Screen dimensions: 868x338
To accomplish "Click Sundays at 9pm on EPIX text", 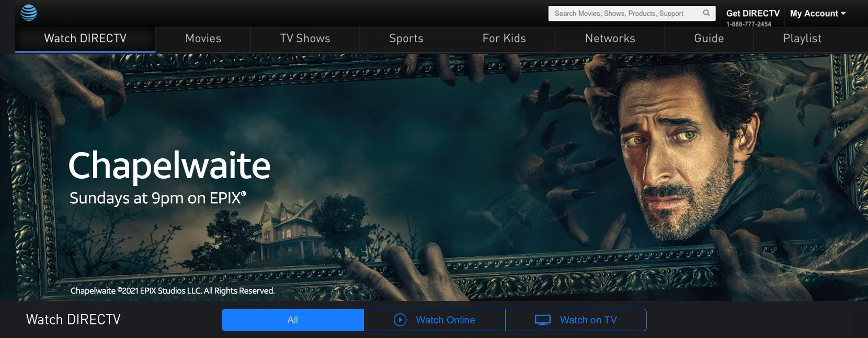I will [x=158, y=198].
